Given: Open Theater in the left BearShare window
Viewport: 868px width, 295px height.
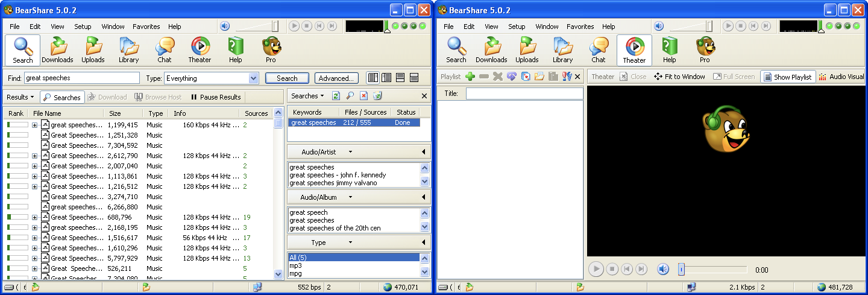Looking at the screenshot, I should (x=200, y=50).
